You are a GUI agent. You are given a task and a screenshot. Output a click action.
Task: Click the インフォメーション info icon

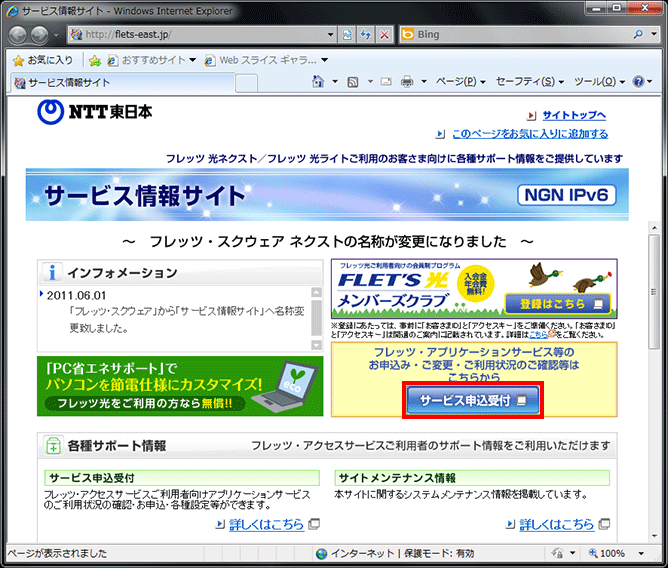click(52, 272)
